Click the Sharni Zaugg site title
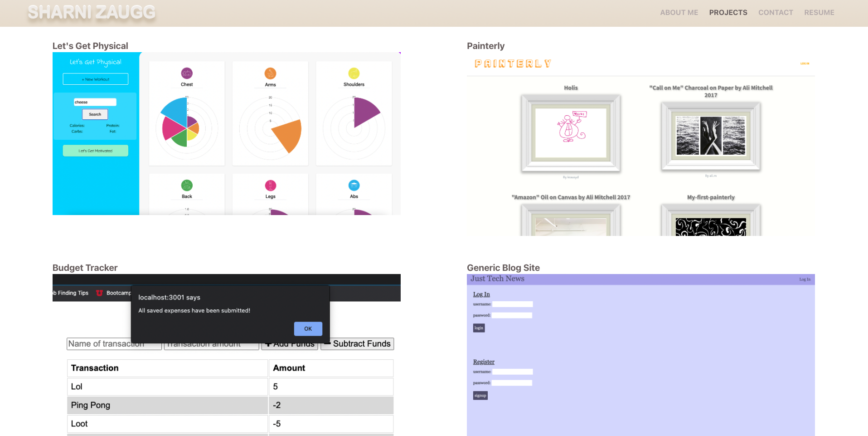This screenshot has width=868, height=436. click(x=92, y=12)
